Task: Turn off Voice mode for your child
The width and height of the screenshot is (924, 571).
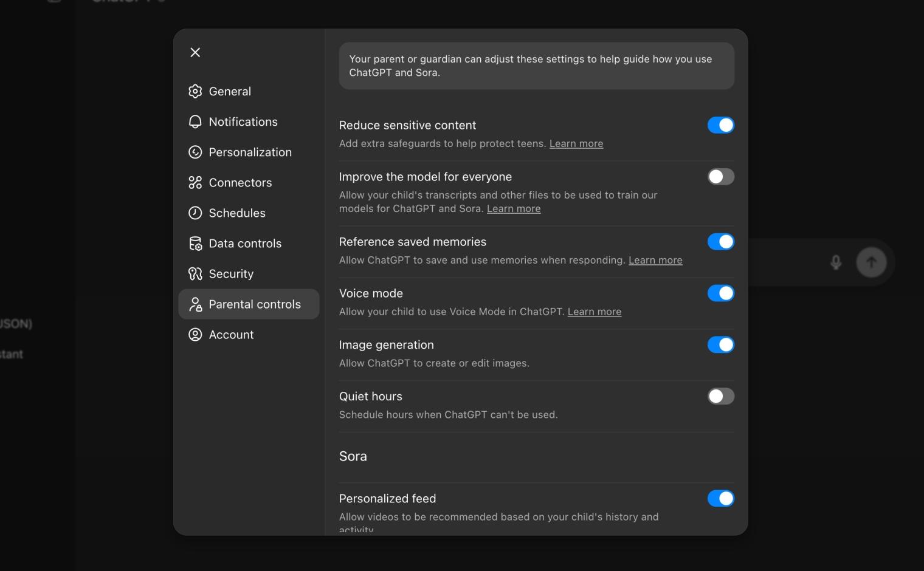Action: coord(721,293)
